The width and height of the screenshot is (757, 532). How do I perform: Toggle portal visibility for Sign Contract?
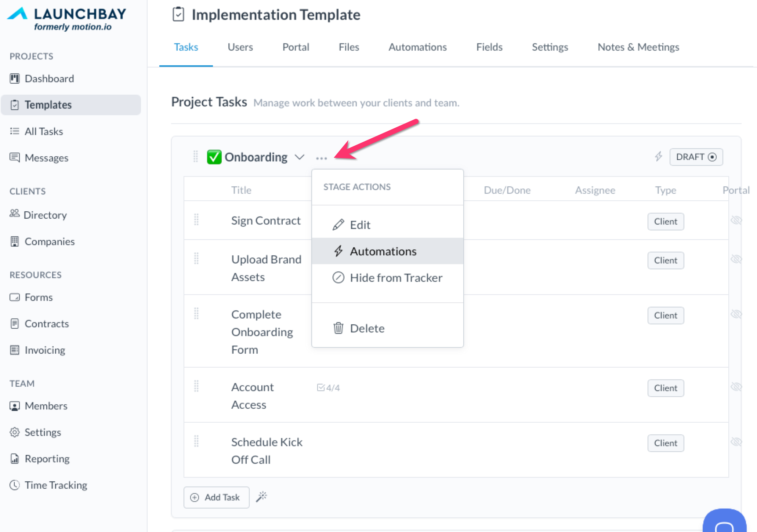tap(736, 220)
